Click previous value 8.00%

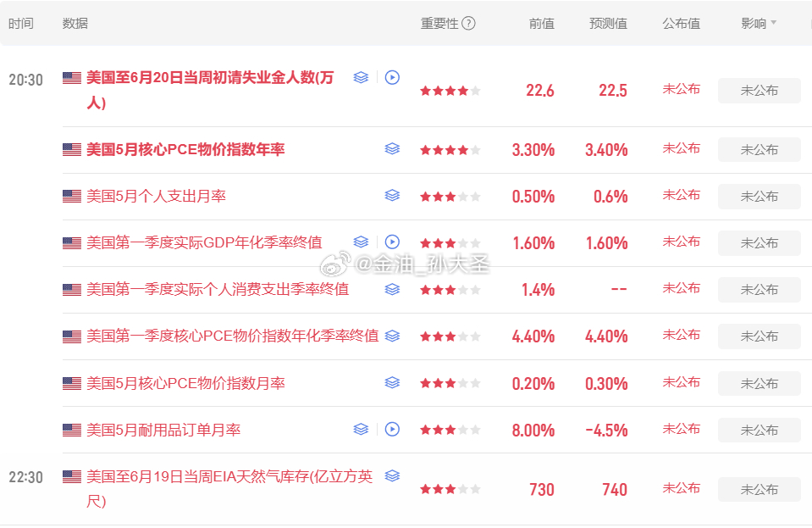[x=533, y=430]
